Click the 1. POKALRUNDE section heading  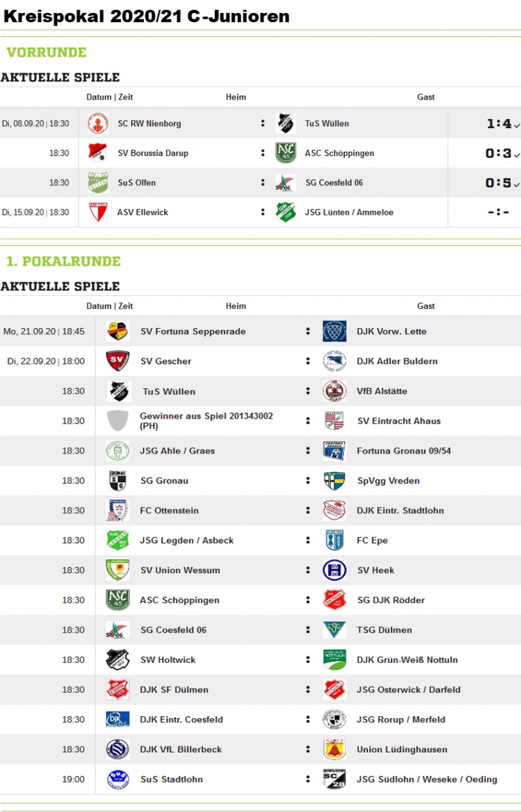(64, 262)
